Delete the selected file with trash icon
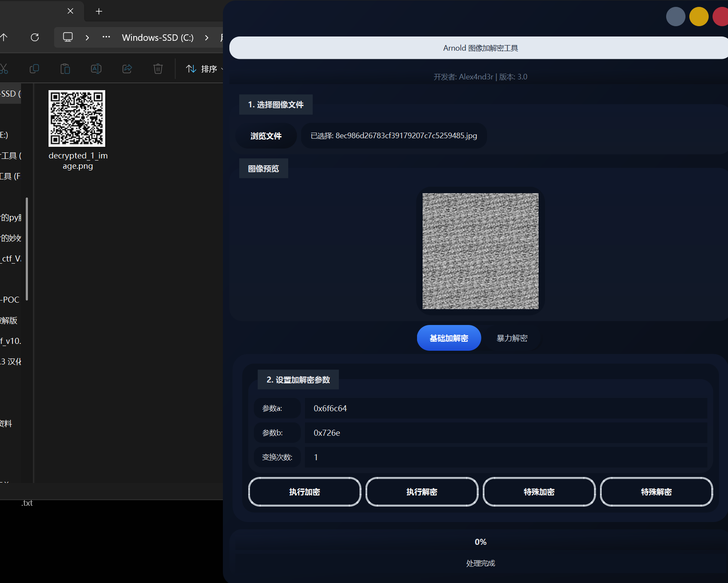This screenshot has height=583, width=728. click(x=158, y=69)
